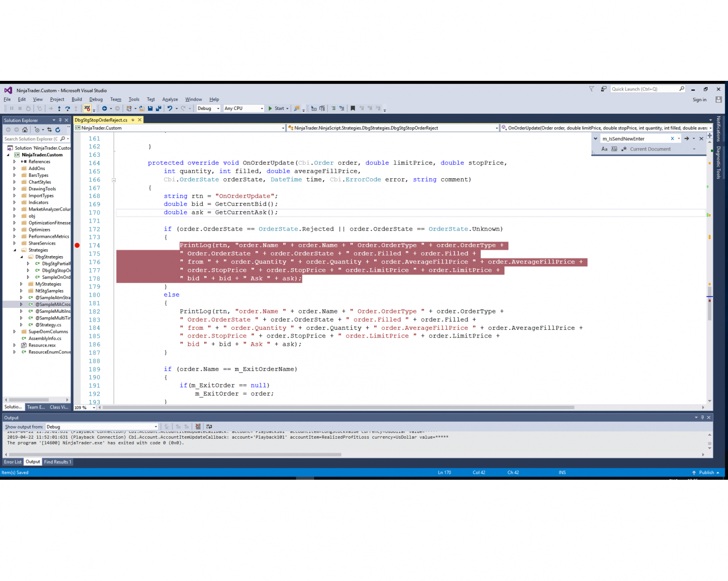Close the find box with X
Viewport: 728px width, 581px height.
701,138
